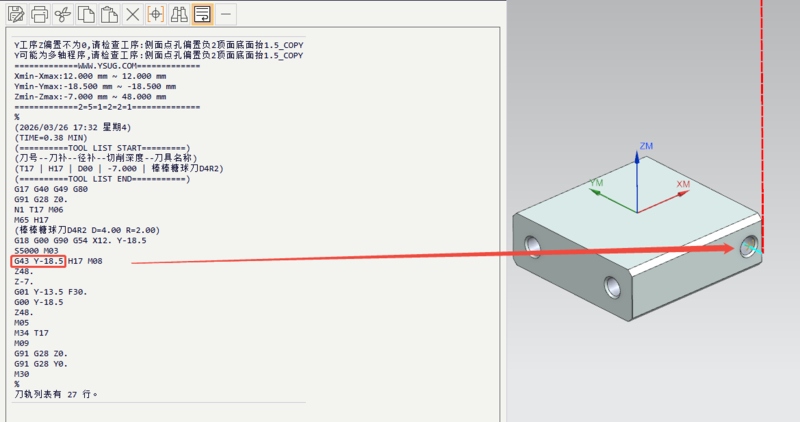Click the Cut scissors icon
The image size is (800, 422).
pyautogui.click(x=63, y=14)
